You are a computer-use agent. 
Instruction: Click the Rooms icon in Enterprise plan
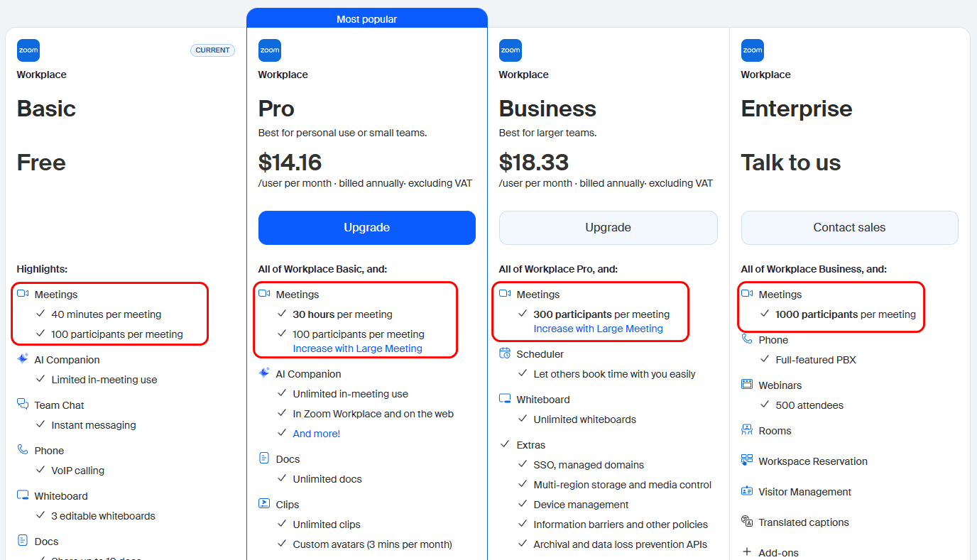point(747,430)
